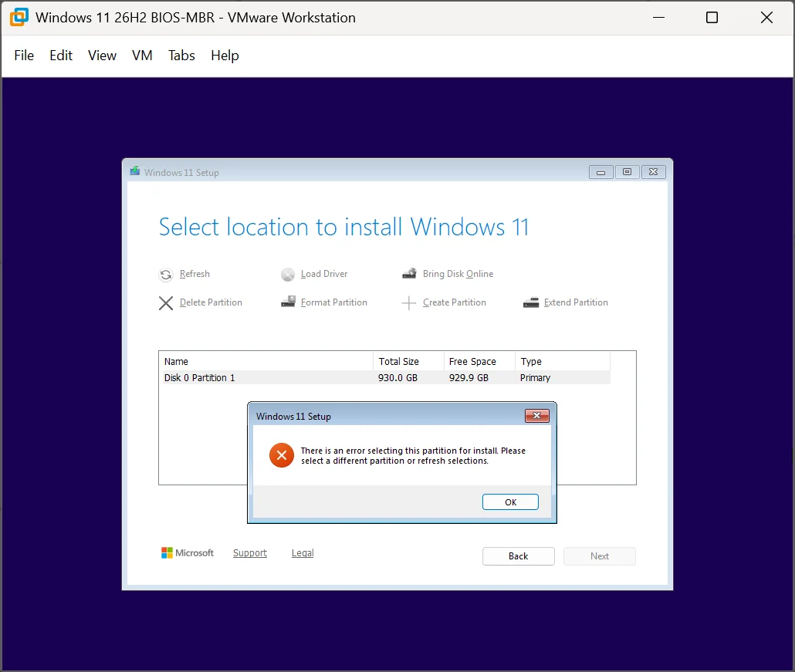
Task: Click the Extend Partition drive icon
Action: (531, 302)
